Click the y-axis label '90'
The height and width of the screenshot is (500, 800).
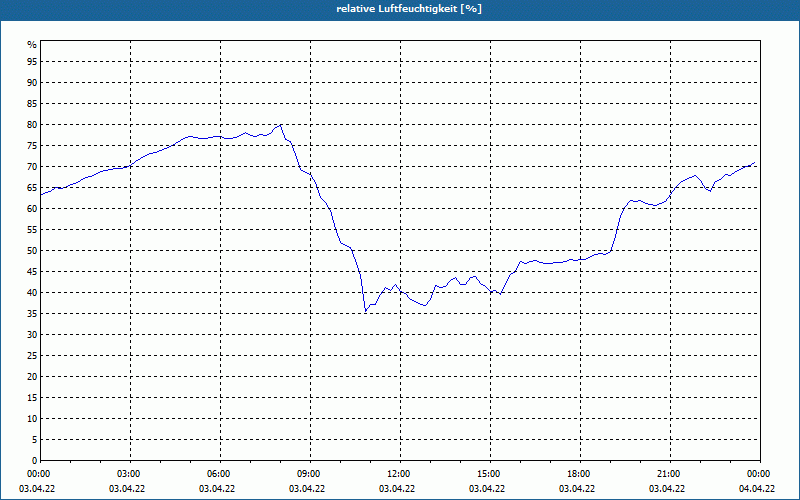pyautogui.click(x=32, y=83)
